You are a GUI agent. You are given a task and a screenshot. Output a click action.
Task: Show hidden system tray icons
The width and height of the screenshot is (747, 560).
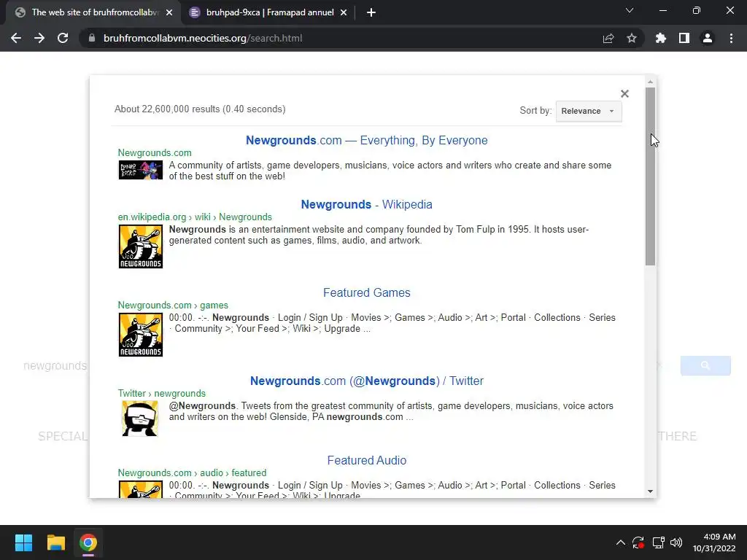click(620, 542)
